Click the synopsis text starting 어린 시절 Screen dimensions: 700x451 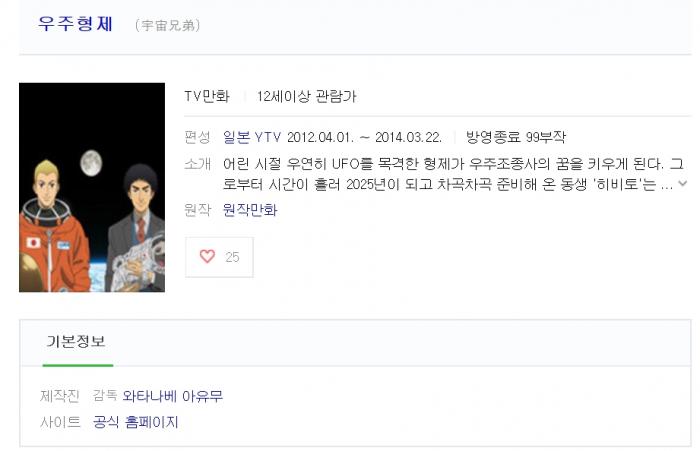453,174
